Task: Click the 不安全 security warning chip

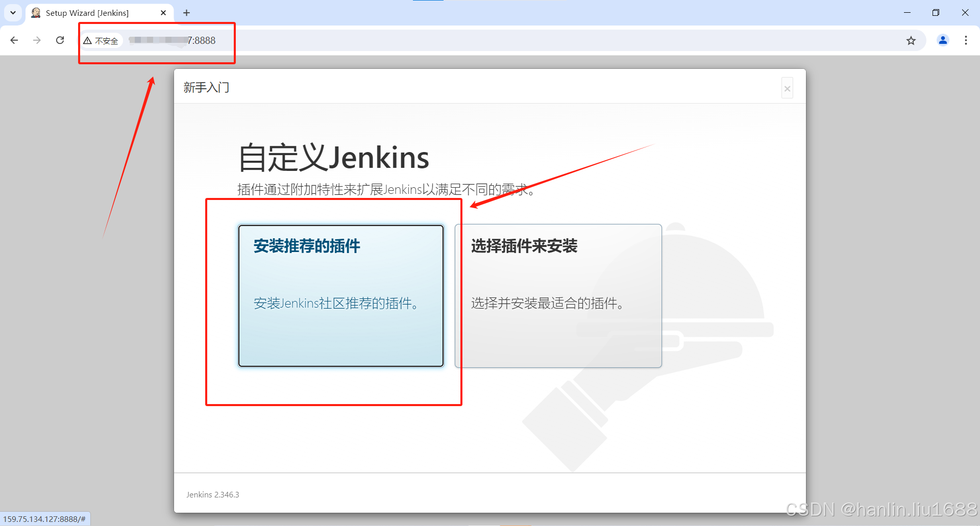Action: (101, 41)
